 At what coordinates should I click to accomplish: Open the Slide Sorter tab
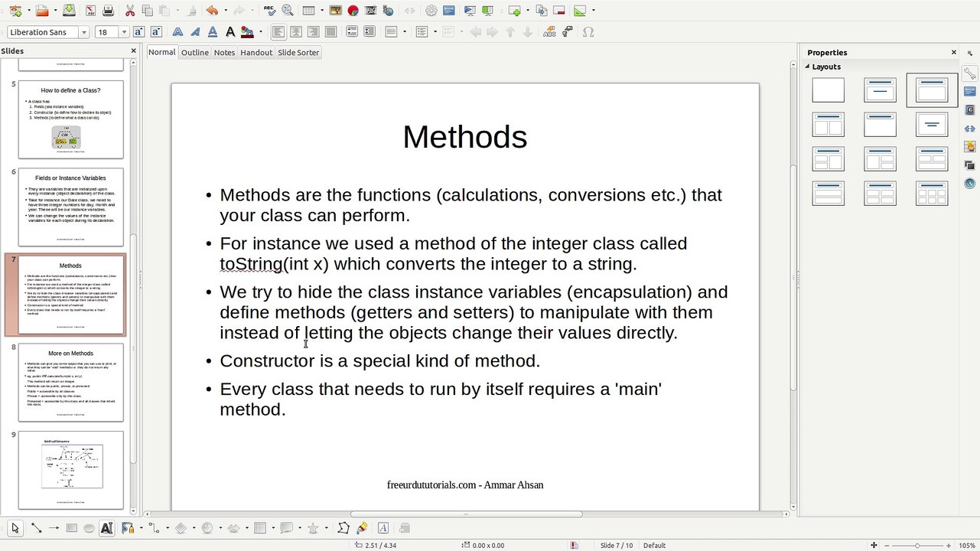coord(298,52)
